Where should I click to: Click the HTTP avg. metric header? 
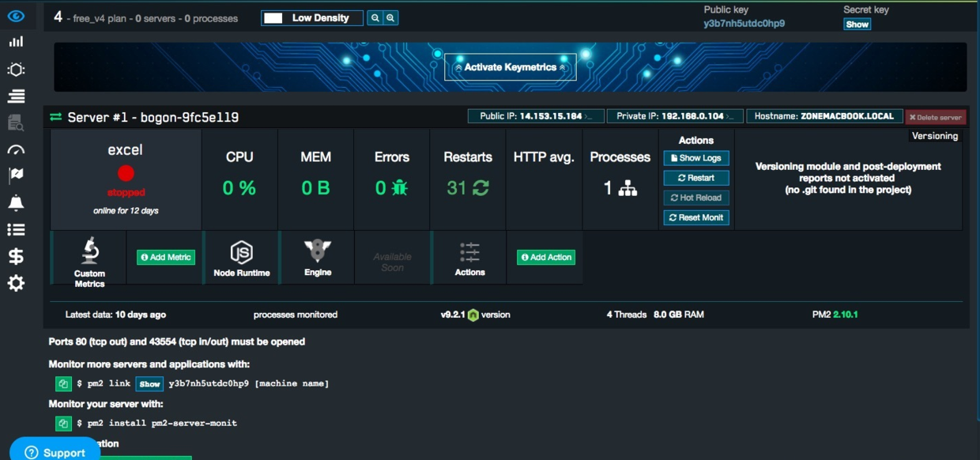[x=544, y=157]
